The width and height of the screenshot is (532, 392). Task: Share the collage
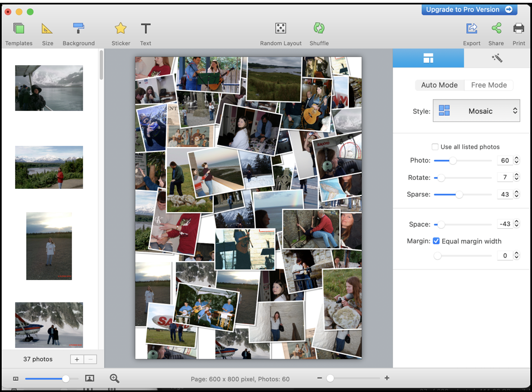pyautogui.click(x=496, y=33)
